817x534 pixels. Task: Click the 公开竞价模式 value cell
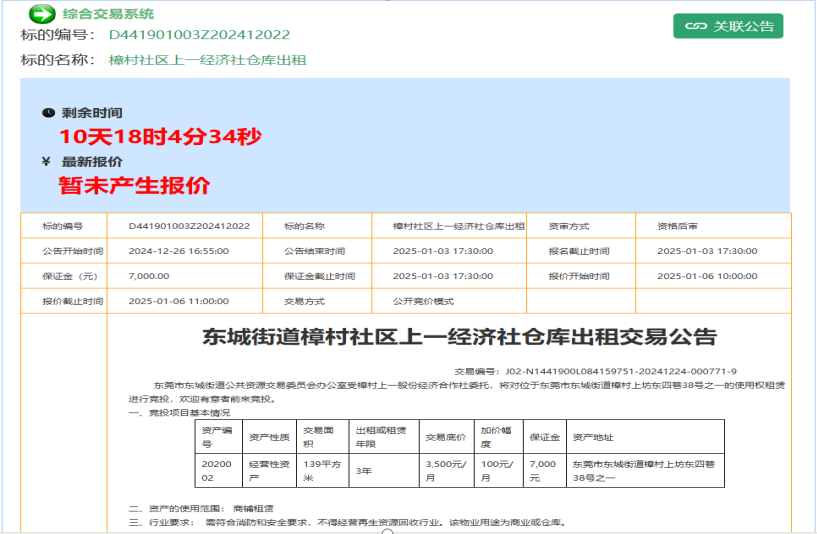coord(449,301)
